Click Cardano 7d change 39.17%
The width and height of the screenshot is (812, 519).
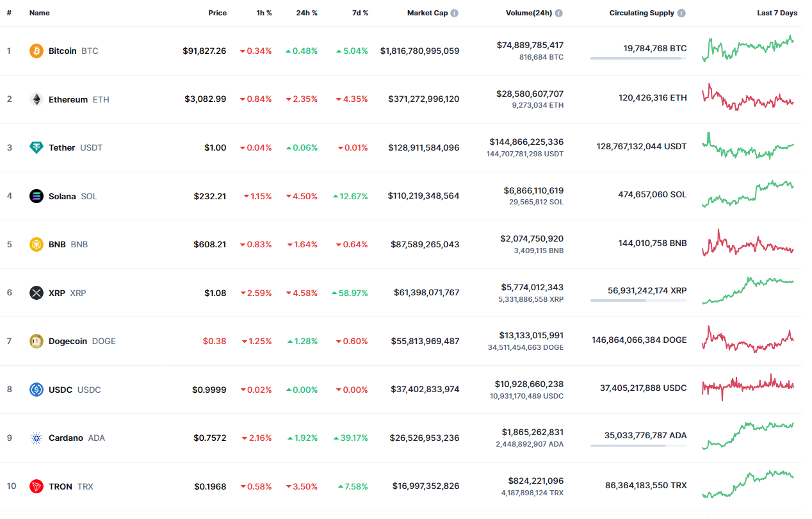click(x=350, y=438)
